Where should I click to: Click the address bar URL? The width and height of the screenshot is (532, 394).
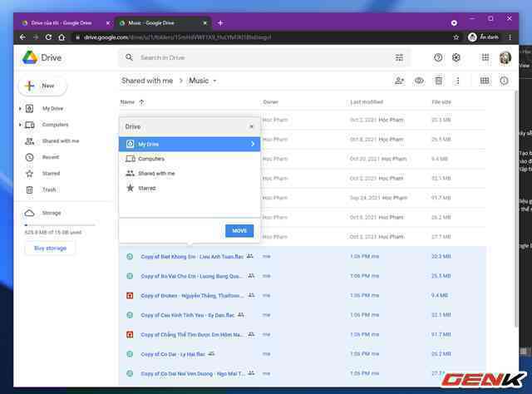click(177, 37)
